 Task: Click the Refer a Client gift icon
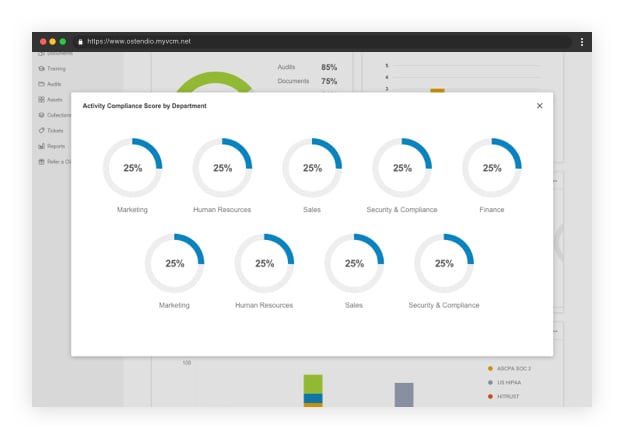pos(41,162)
